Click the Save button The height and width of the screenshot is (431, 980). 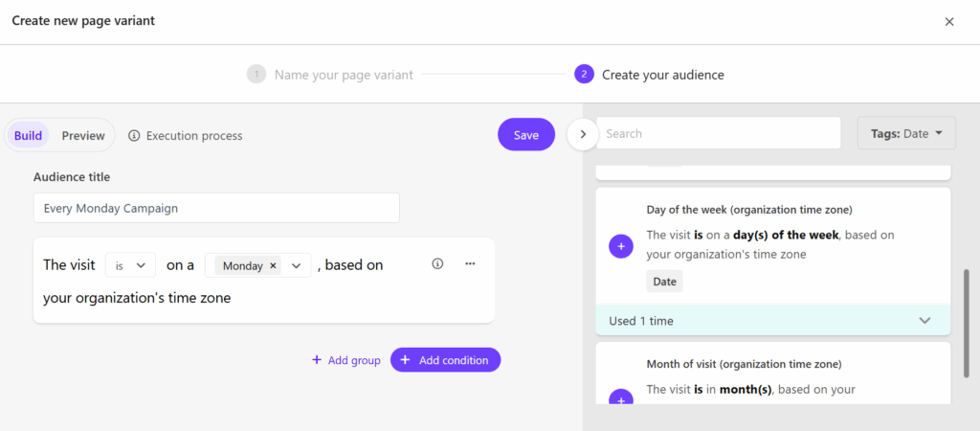coord(525,135)
